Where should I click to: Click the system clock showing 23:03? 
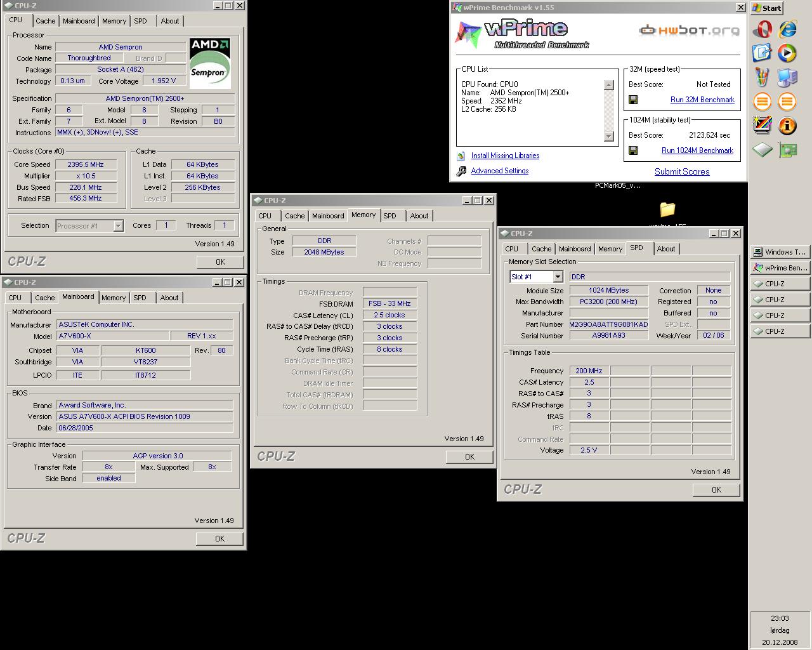(x=780, y=618)
